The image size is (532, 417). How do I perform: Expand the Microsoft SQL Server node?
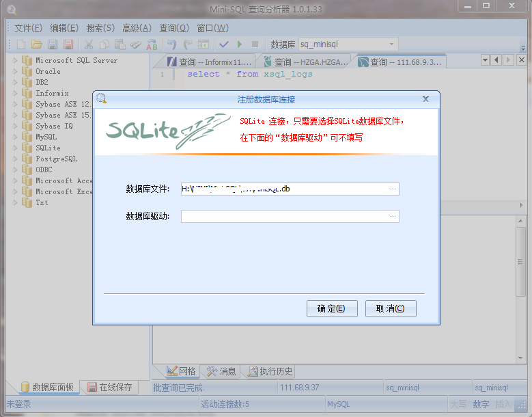click(x=15, y=60)
